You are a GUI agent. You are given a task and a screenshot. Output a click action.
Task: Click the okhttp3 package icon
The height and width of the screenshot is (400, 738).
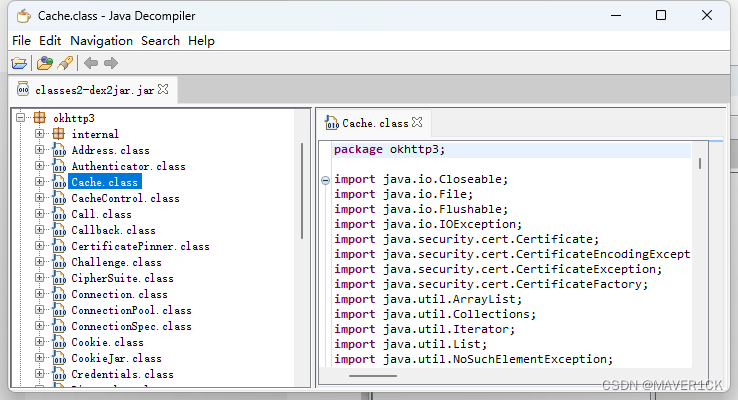40,118
